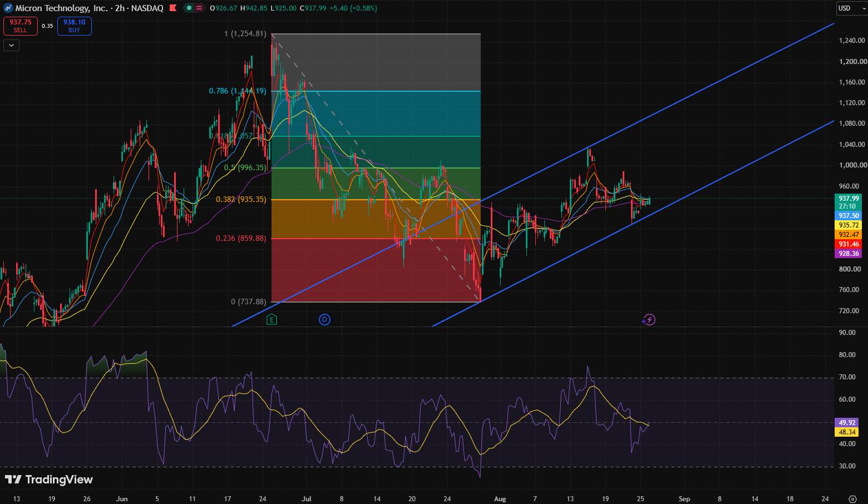
Task: Click the BUY 938.10 button
Action: [x=75, y=26]
